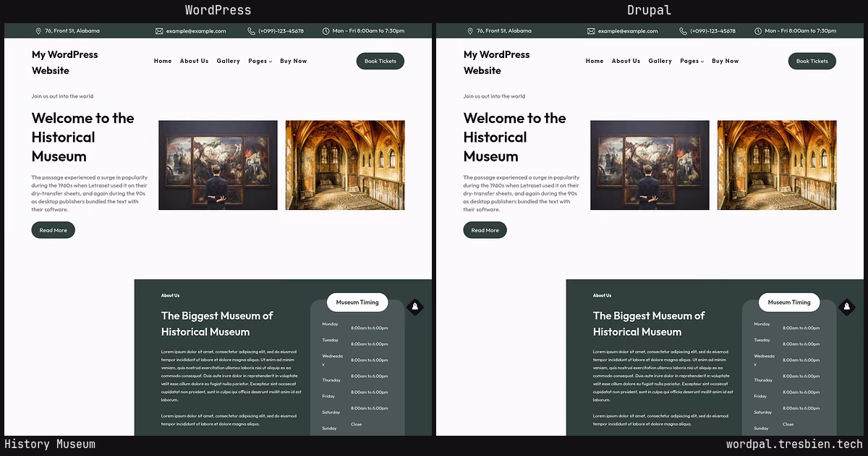Open Home in the WordPress navigation
868x456 pixels.
(x=163, y=61)
